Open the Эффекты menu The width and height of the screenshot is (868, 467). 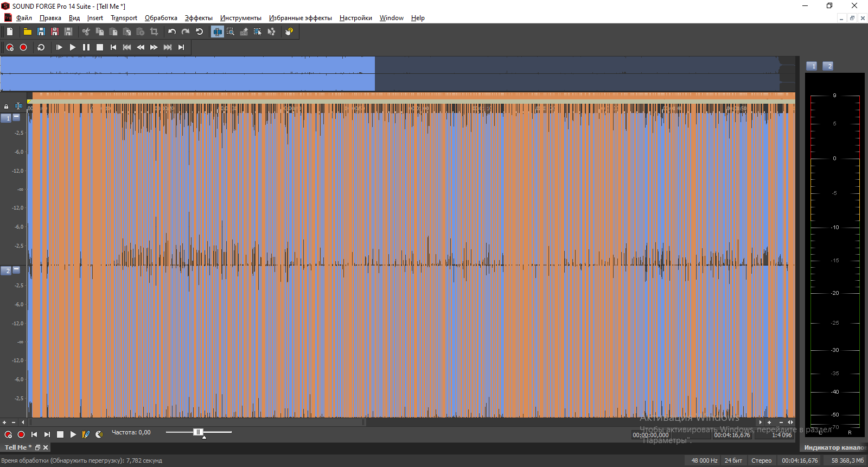coord(199,18)
